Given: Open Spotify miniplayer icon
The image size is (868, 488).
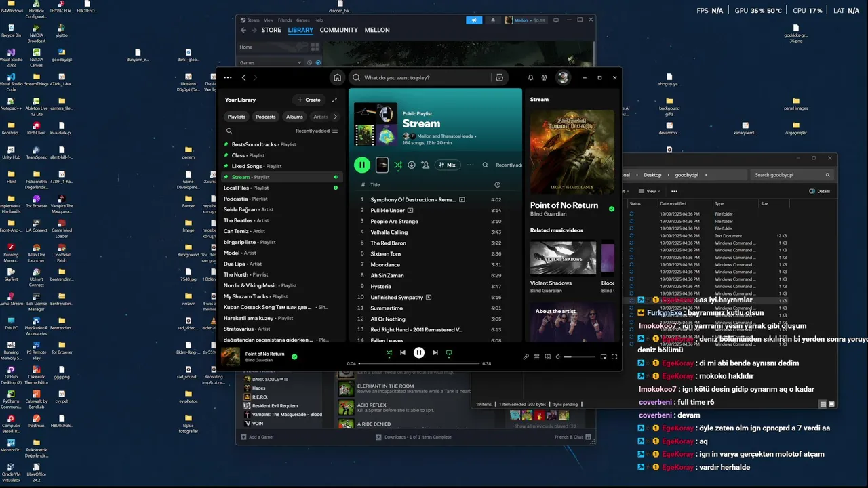Looking at the screenshot, I should coord(604,357).
